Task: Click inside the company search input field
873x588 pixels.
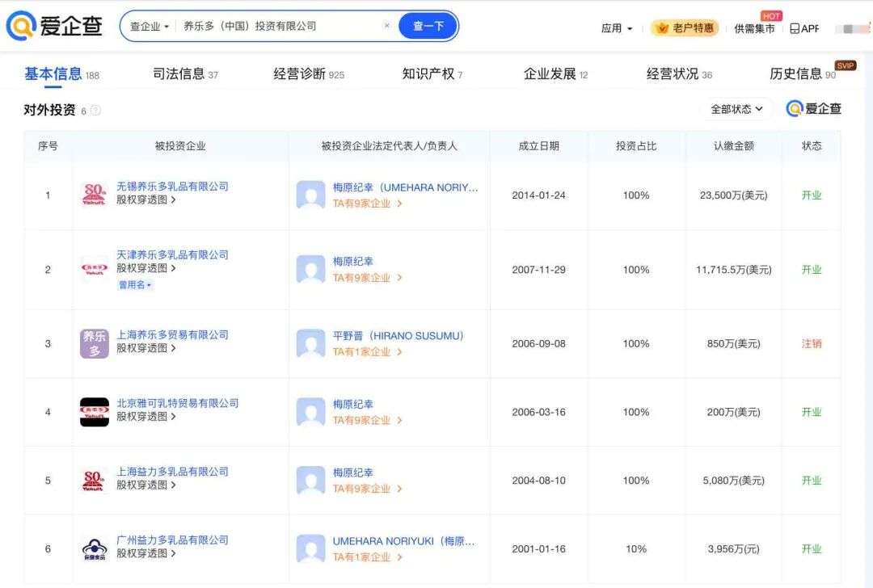Action: (275, 25)
